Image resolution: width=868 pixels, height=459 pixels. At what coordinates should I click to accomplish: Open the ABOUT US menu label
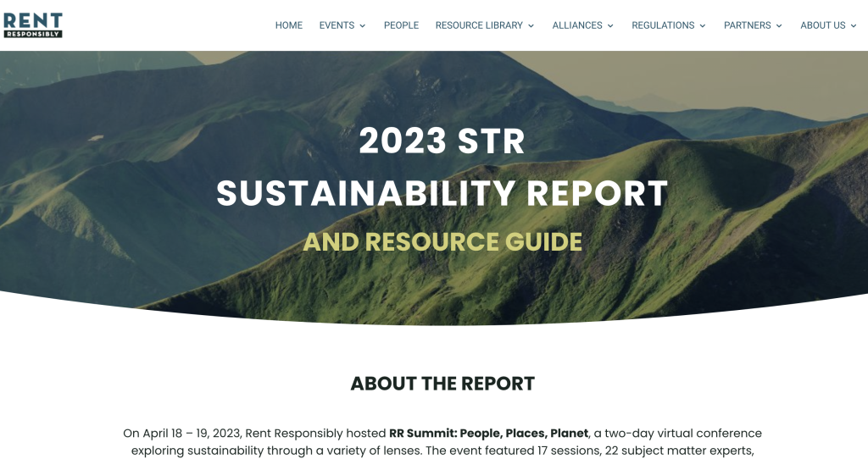(x=822, y=25)
